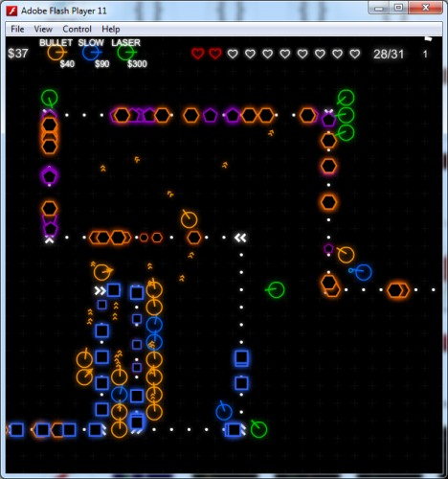448x479 pixels.
Task: Select the green laser tower at the bottom path corner
Action: [x=258, y=429]
